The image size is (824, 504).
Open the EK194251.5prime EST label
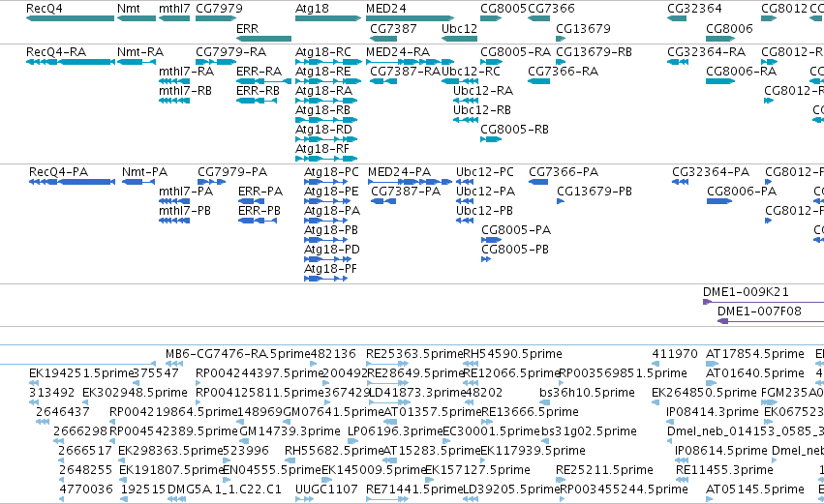pyautogui.click(x=81, y=373)
